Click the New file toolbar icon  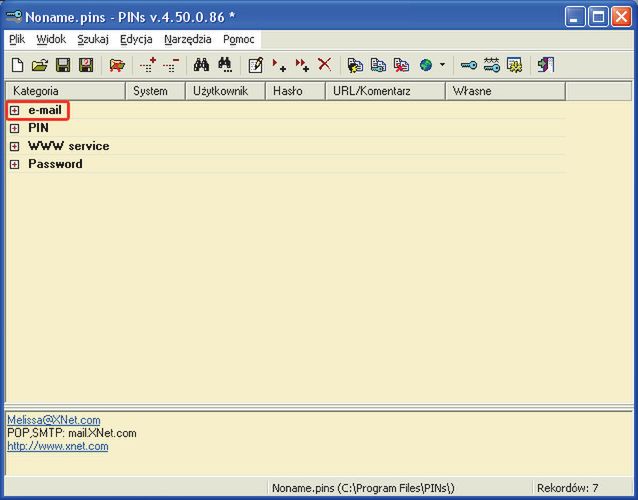(17, 65)
